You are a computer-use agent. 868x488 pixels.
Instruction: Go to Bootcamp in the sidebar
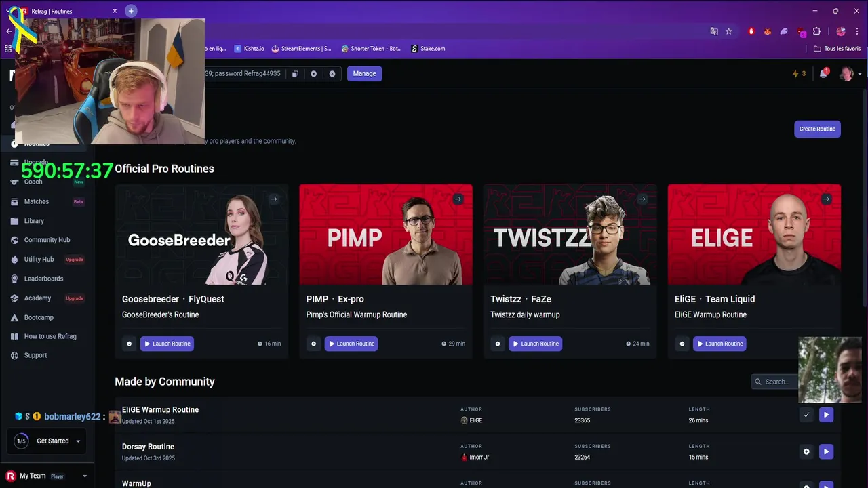pos(39,317)
